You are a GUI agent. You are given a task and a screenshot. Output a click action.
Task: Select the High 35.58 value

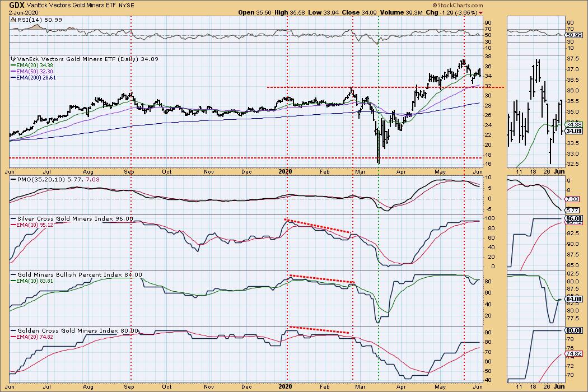coord(289,12)
